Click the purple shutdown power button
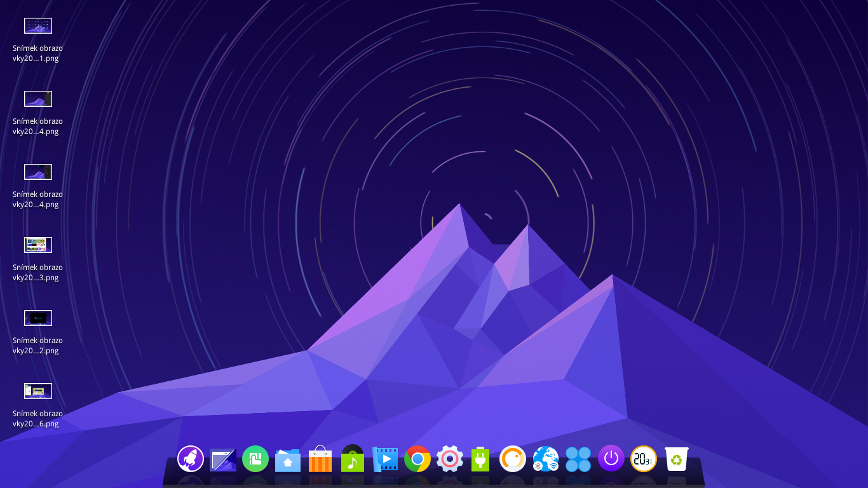The image size is (868, 488). click(x=611, y=459)
